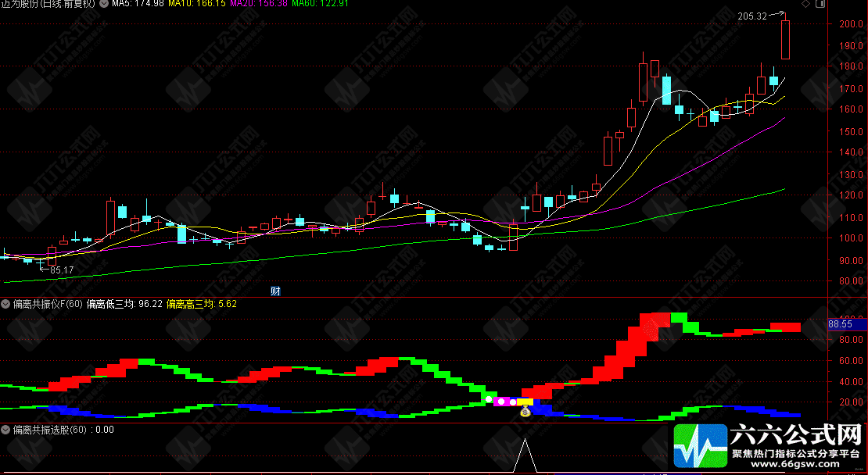Click the yellow 偏离高三均: 5.62 value
The image size is (868, 475).
(x=202, y=304)
